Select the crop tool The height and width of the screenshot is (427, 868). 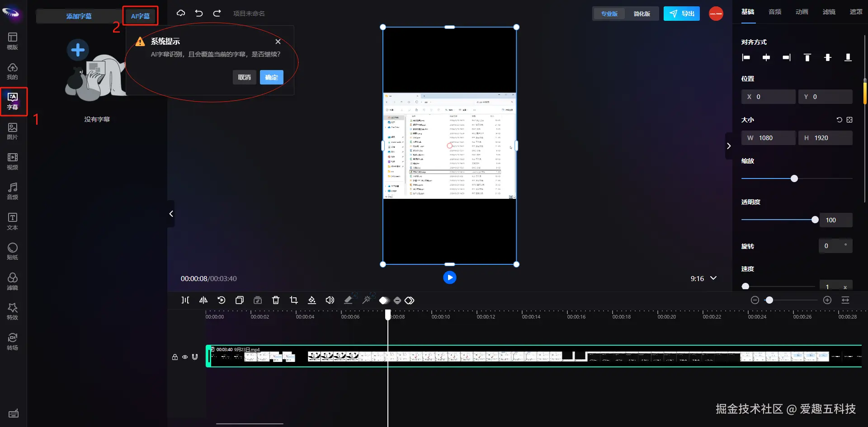tap(294, 300)
